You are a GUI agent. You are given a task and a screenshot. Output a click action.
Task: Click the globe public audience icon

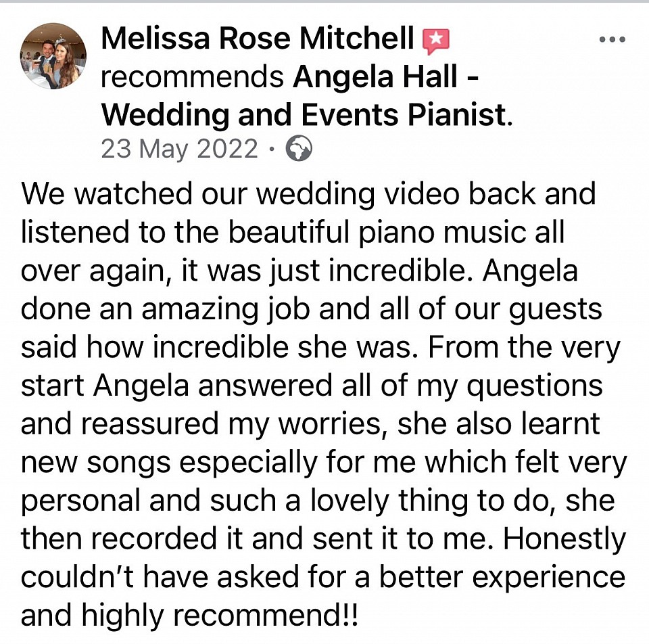coord(299,149)
